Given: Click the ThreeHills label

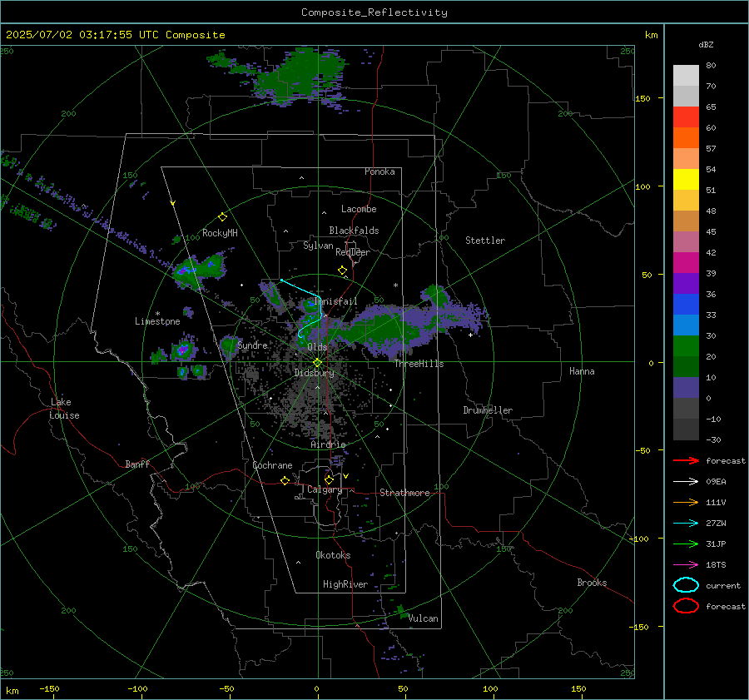Looking at the screenshot, I should point(419,364).
